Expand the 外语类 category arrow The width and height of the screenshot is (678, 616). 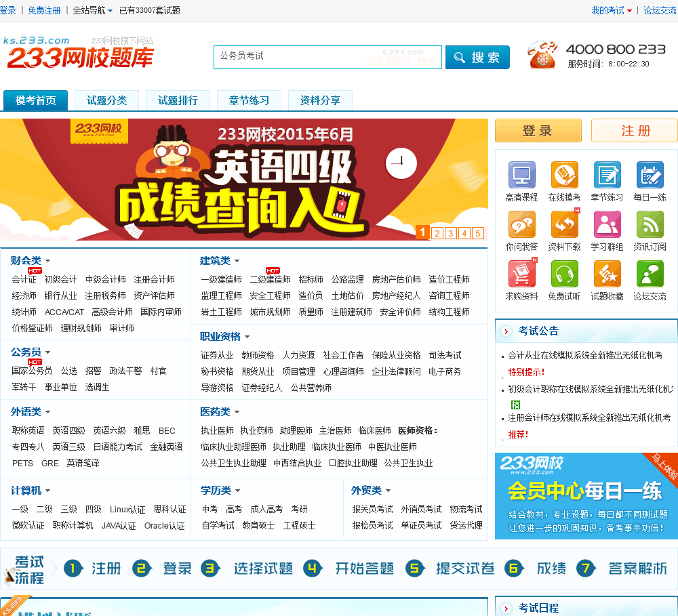[x=47, y=412]
